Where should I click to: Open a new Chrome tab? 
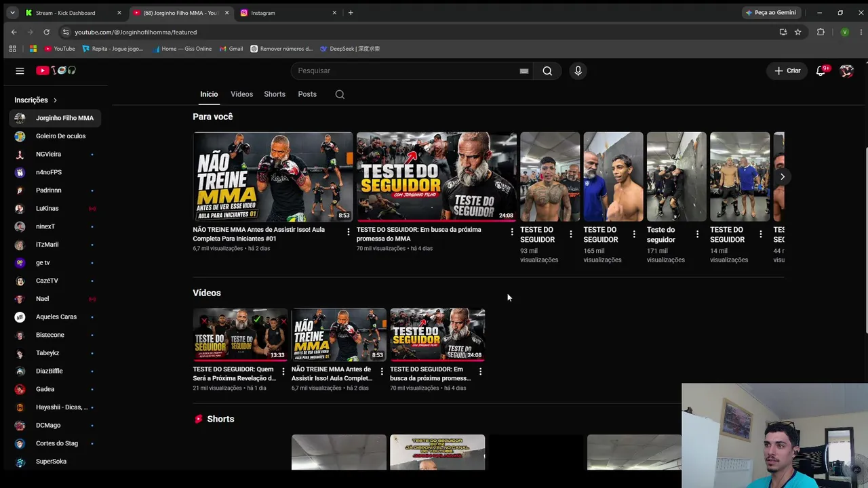(x=351, y=13)
